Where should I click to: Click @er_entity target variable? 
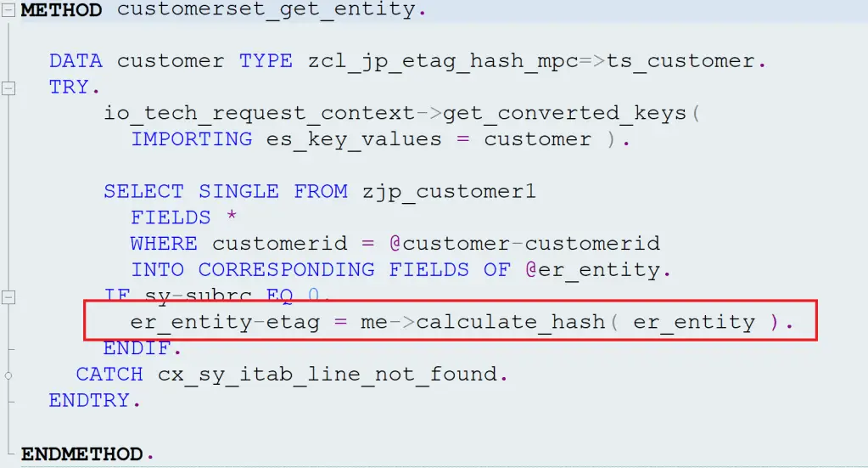tap(593, 270)
